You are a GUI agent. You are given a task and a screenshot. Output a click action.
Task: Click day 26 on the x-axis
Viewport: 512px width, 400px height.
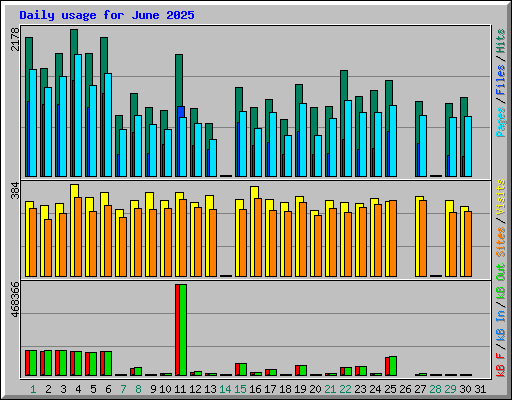(x=405, y=389)
